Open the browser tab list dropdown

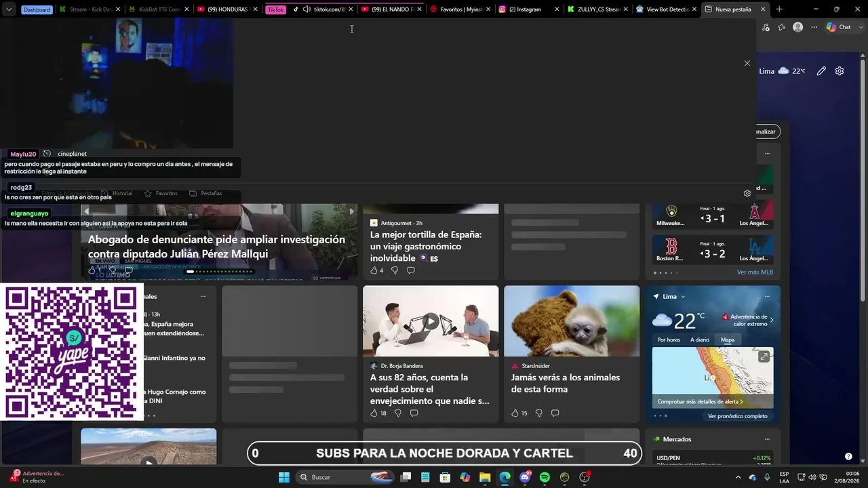pos(9,9)
